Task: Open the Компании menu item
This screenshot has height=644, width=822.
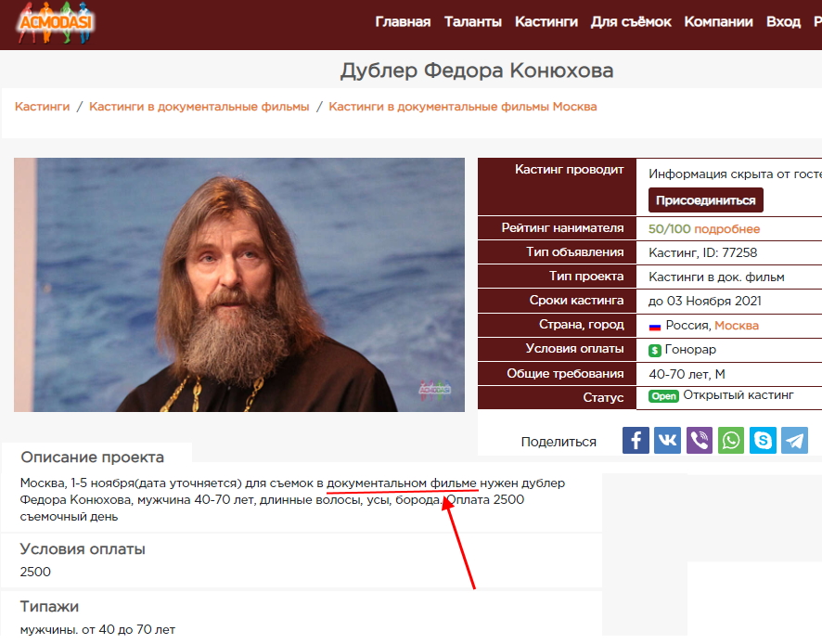Action: pos(718,22)
